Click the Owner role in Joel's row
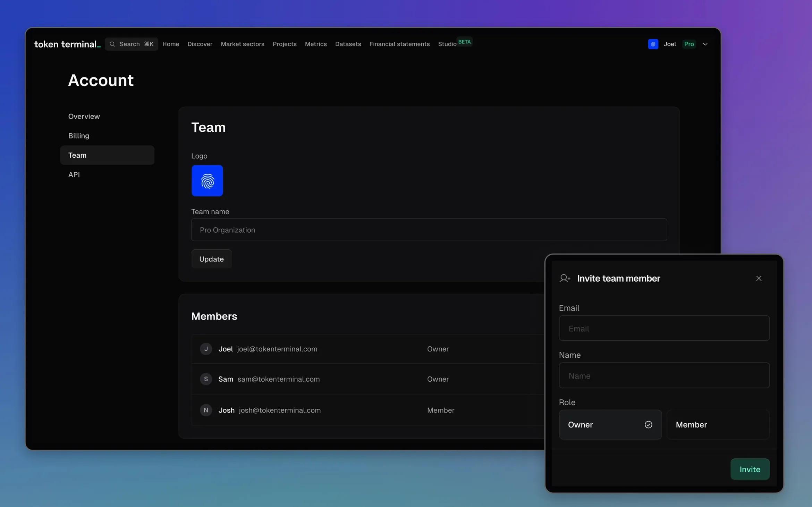 click(438, 349)
